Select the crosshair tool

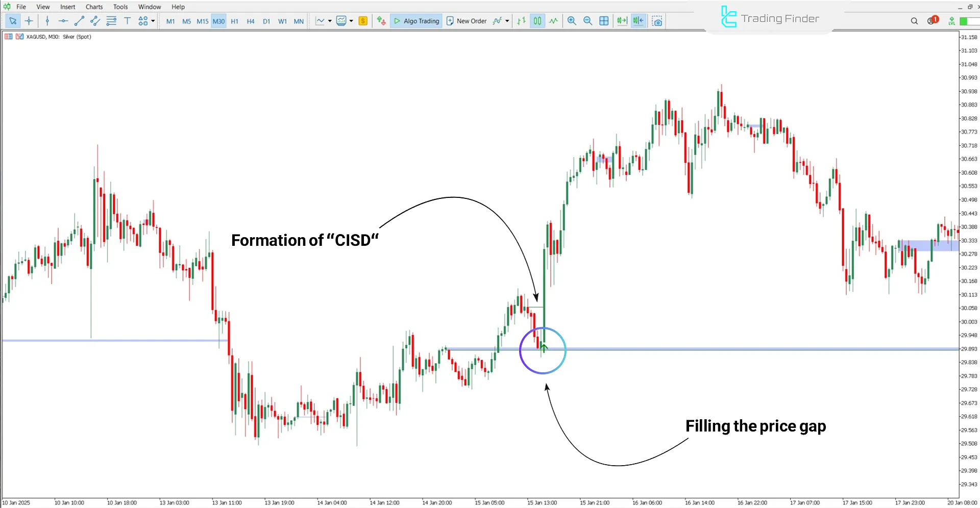coord(29,21)
